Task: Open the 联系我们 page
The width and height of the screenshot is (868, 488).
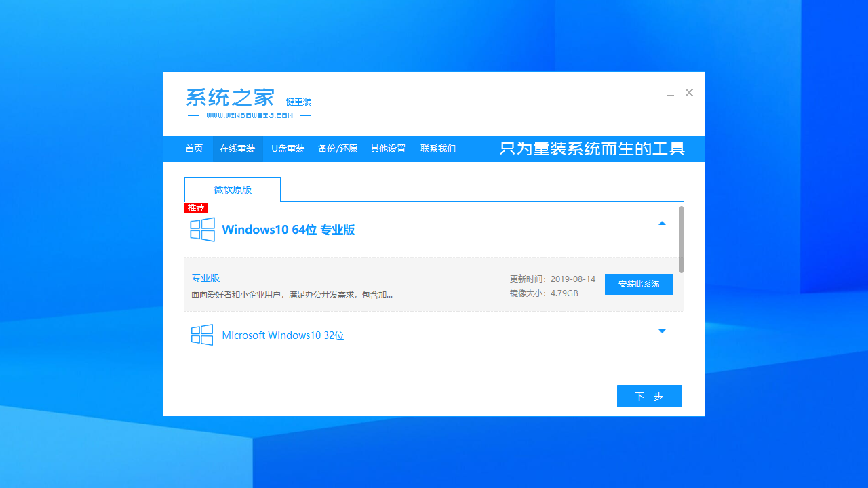Action: 437,148
